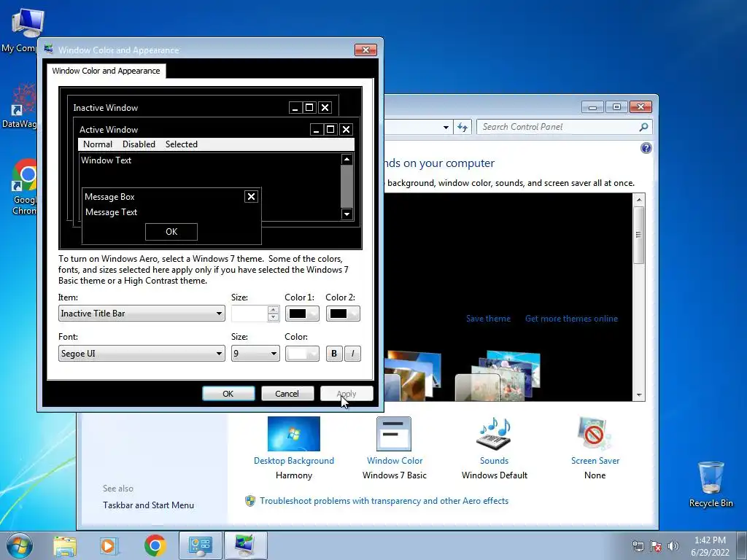
Task: Open the Color 1 swatch picker
Action: [302, 314]
